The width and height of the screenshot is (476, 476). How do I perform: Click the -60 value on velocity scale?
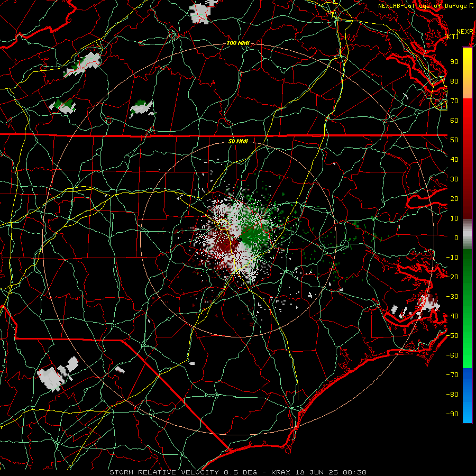click(452, 355)
